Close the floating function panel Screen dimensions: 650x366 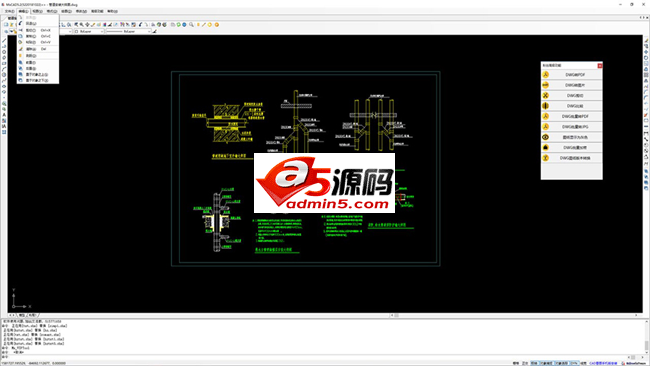599,65
